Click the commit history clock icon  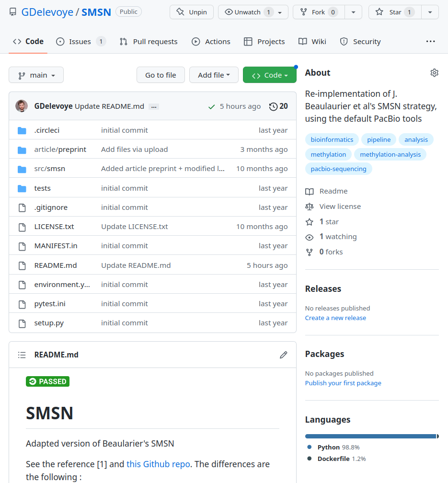pos(273,106)
